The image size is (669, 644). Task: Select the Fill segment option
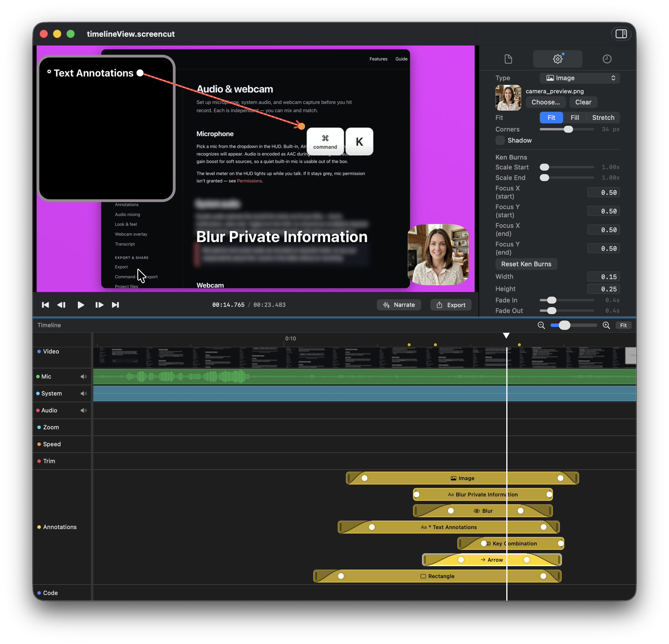click(575, 118)
